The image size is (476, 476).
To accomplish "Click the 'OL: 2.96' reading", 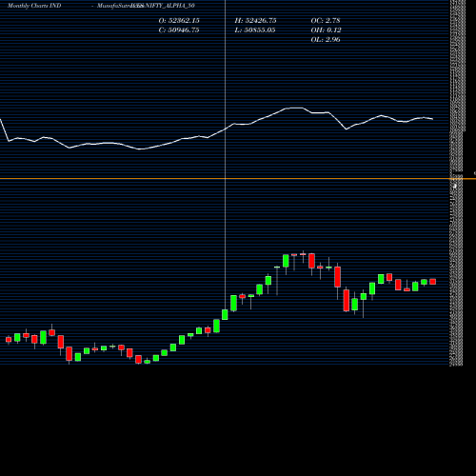I will pos(326,40).
